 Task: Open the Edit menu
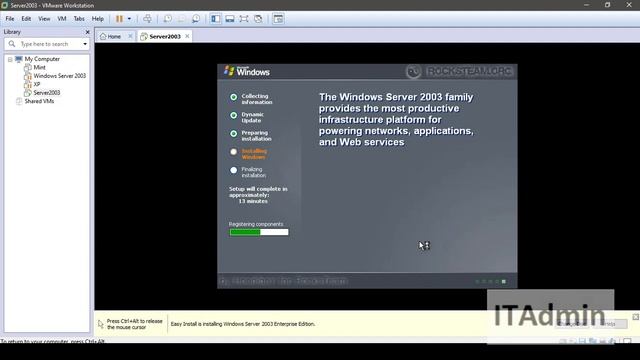click(26, 19)
